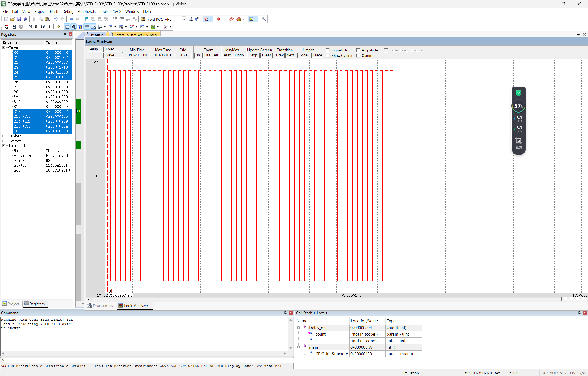Open the Peripherals menu
This screenshot has width=588, height=376.
point(86,11)
